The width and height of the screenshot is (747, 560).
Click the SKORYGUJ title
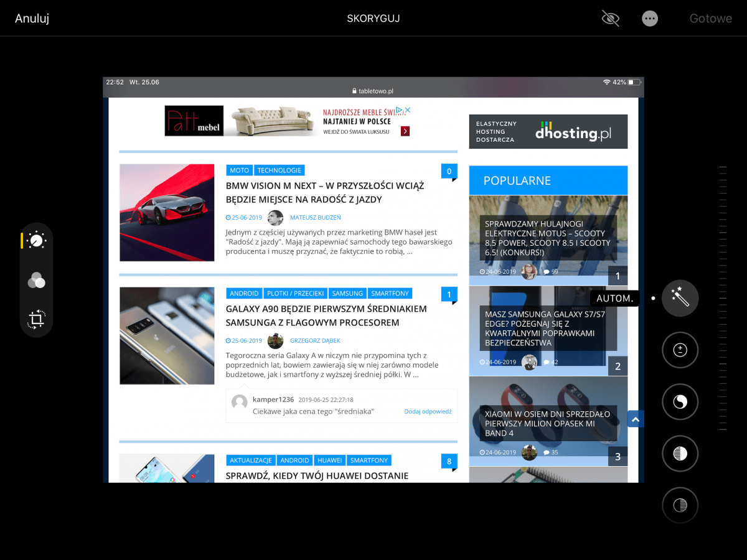374,18
